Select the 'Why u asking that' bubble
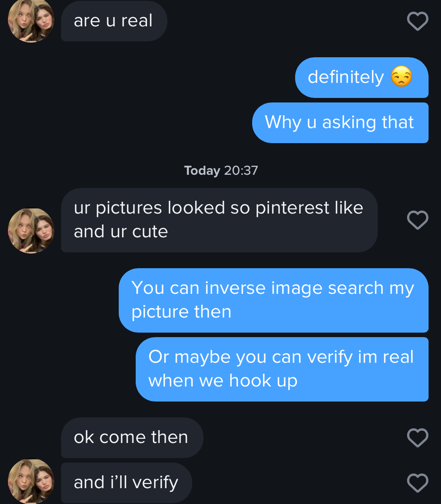Image resolution: width=441 pixels, height=504 pixels. [340, 123]
